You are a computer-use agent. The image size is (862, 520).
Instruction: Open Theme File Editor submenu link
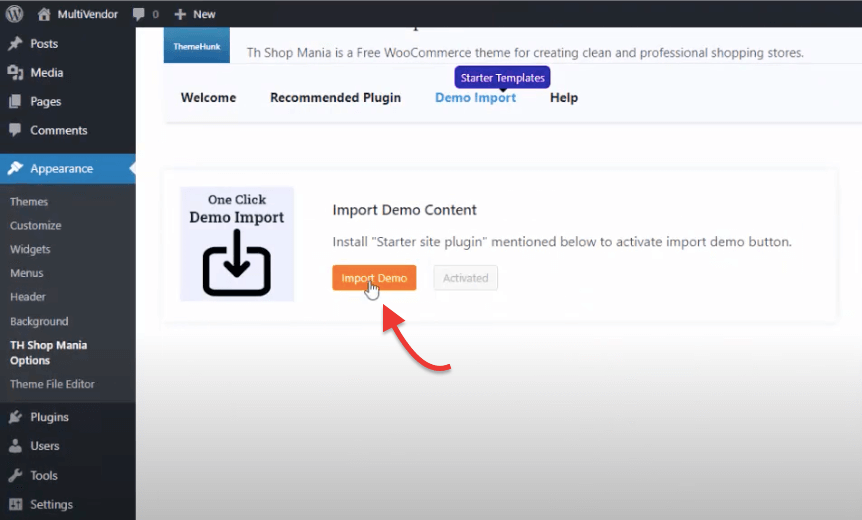52,384
